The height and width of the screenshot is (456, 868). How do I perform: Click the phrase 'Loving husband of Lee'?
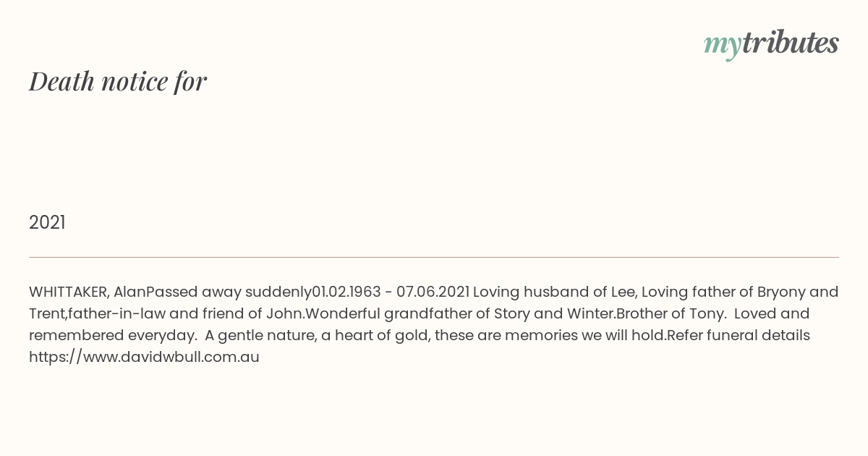click(553, 292)
